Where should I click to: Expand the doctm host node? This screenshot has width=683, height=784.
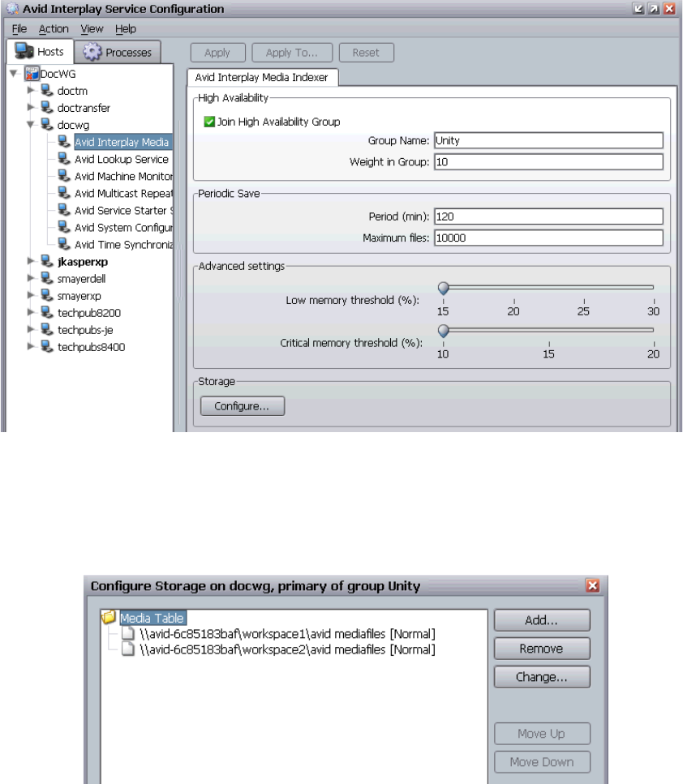click(x=31, y=90)
